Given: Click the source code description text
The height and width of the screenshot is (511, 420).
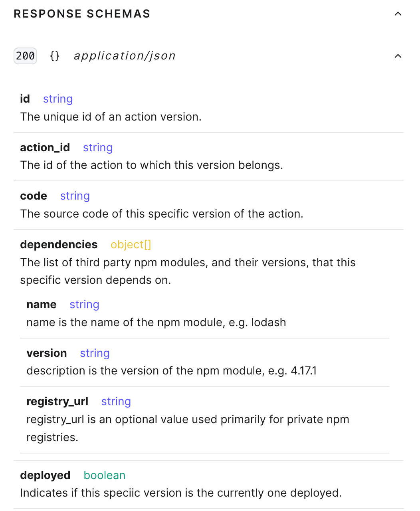Looking at the screenshot, I should 162,214.
